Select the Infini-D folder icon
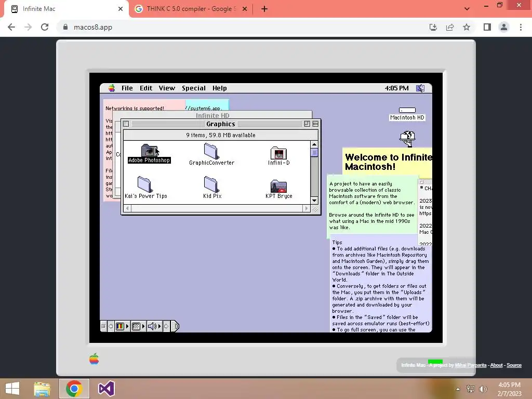Image resolution: width=532 pixels, height=399 pixels. click(278, 153)
